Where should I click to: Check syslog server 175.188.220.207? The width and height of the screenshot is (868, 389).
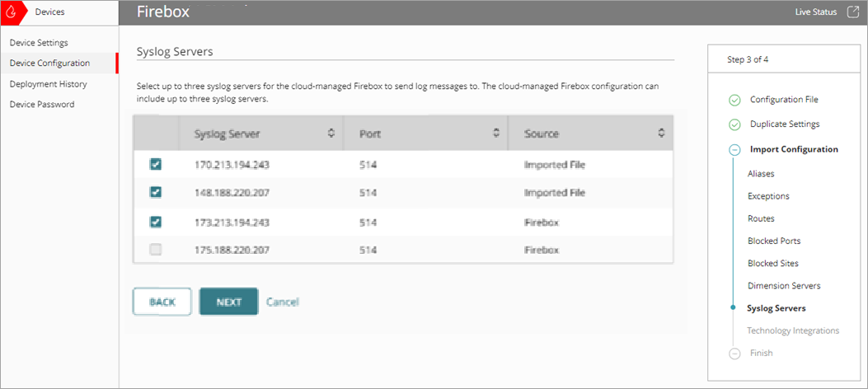156,250
